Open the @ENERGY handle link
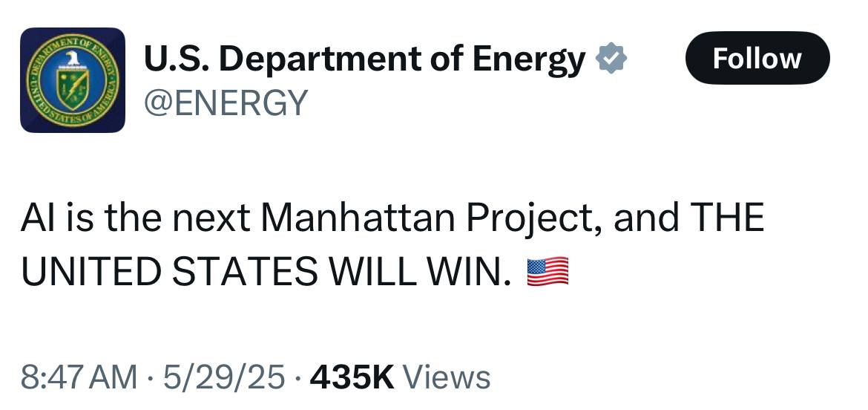Viewport: 868px width, 410px height. pos(226,102)
